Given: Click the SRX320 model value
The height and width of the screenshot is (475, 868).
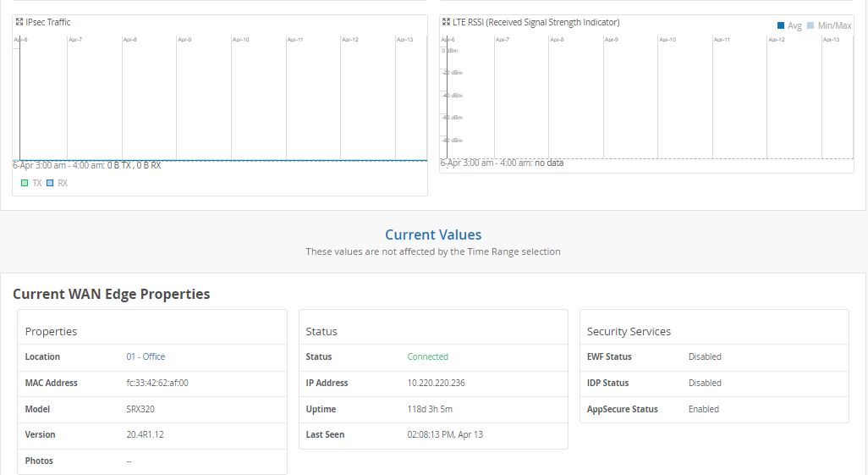Looking at the screenshot, I should coord(140,410).
